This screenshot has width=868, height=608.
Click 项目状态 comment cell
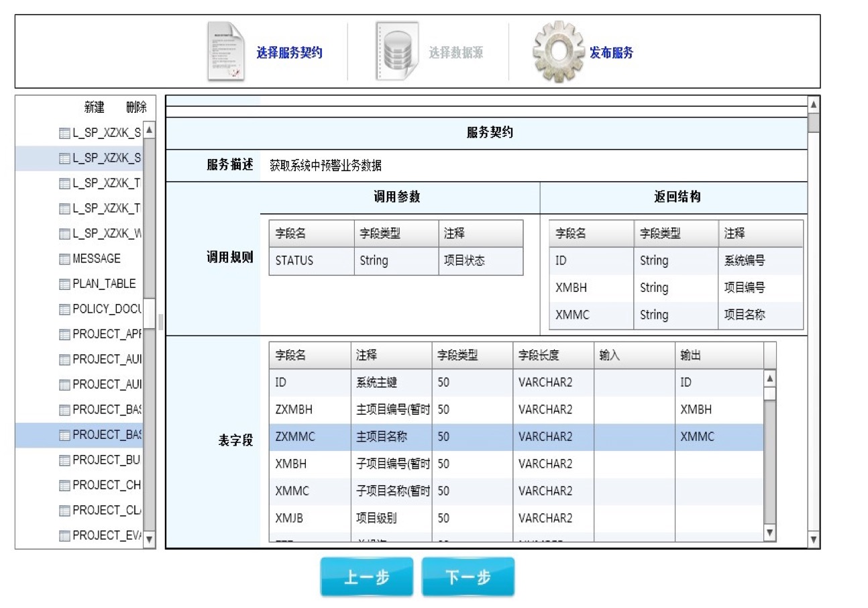pyautogui.click(x=481, y=261)
